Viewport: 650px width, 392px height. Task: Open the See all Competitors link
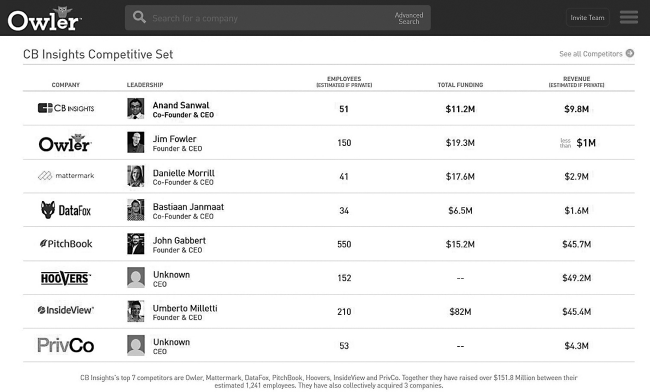click(x=591, y=54)
